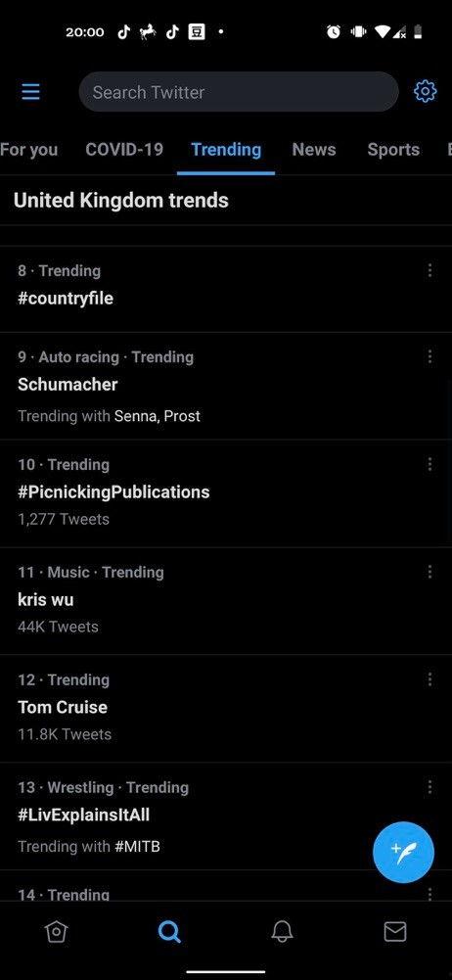Tap the compose tweet floating button
Image resolution: width=452 pixels, height=980 pixels.
click(x=403, y=852)
